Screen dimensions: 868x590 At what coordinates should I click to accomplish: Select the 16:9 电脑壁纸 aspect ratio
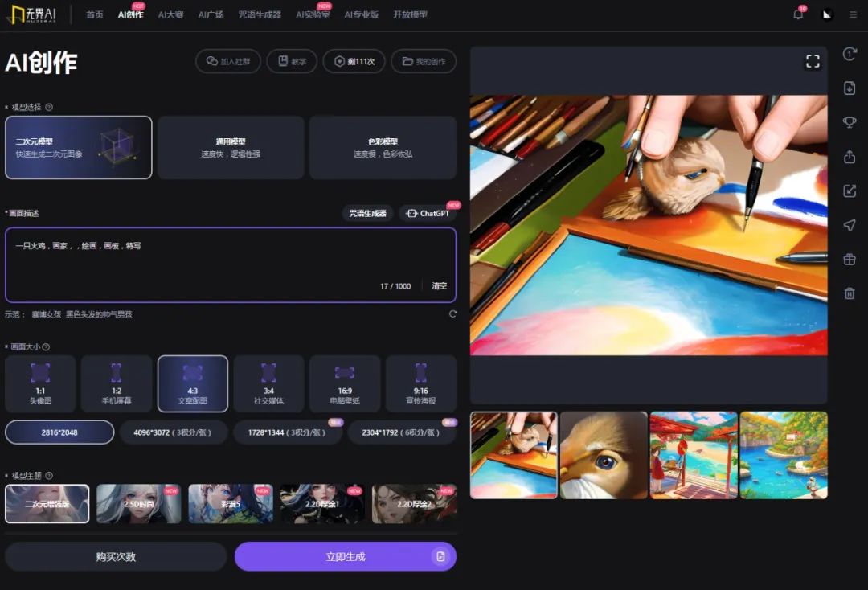[344, 383]
